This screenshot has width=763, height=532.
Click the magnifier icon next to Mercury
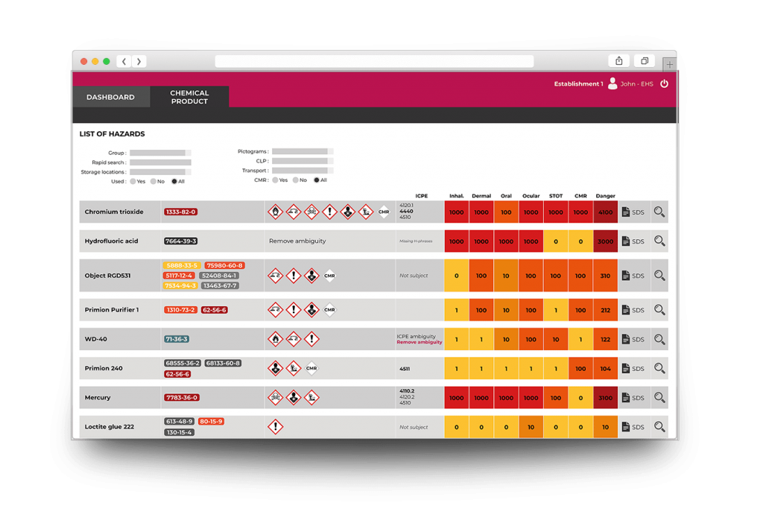[x=659, y=397]
